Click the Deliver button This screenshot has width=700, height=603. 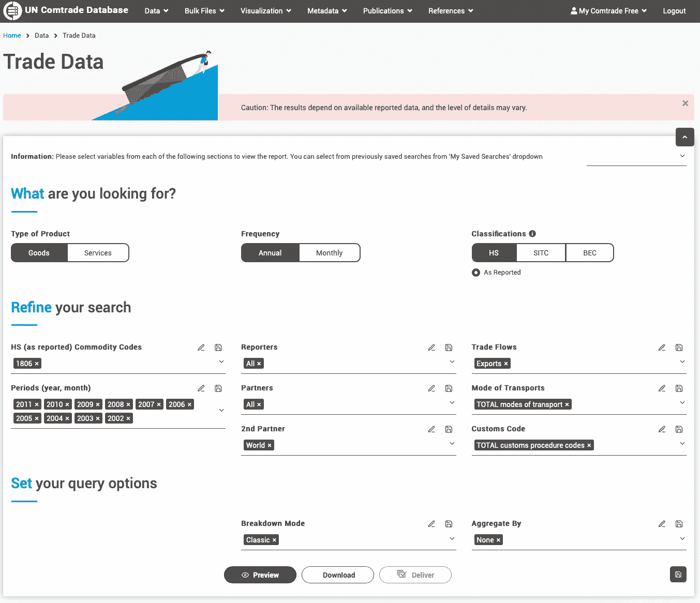click(415, 575)
